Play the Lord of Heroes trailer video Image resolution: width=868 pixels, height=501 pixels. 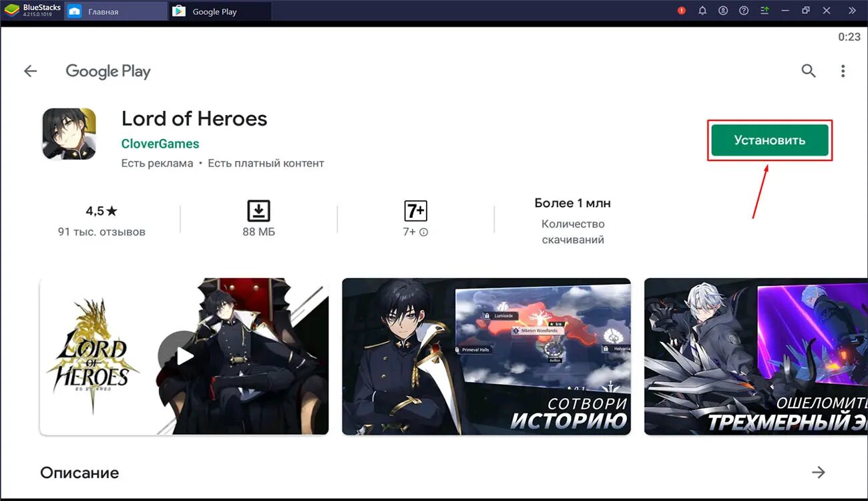(184, 357)
